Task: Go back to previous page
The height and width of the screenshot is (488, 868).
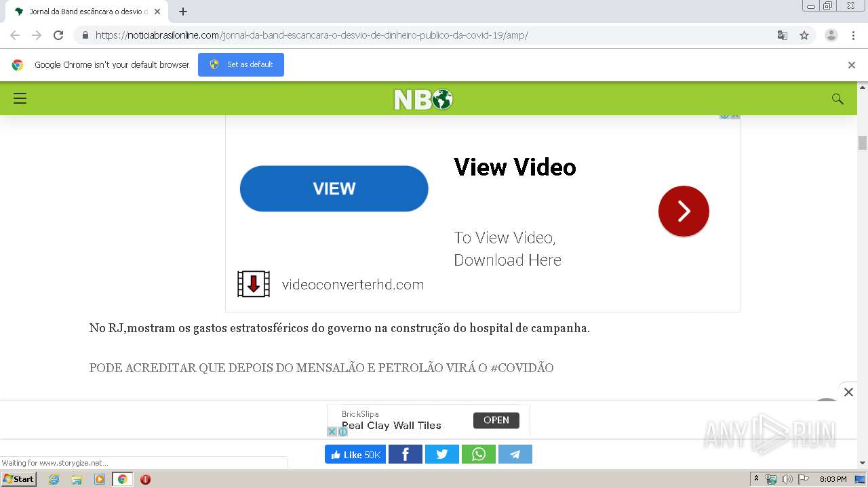Action: [x=15, y=35]
